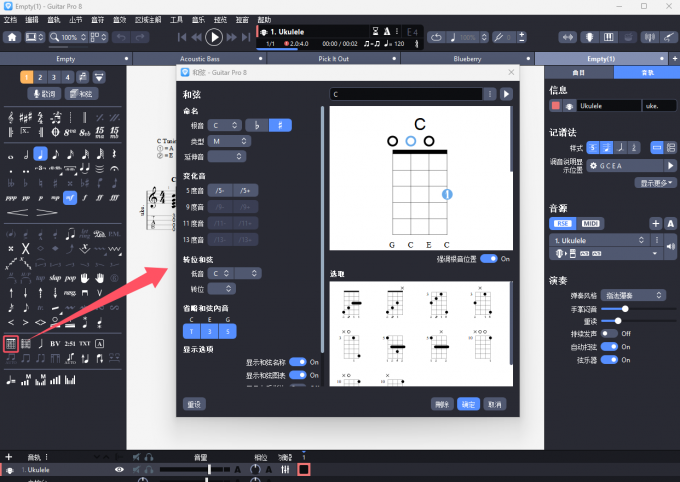Play the chord preview in dialog
This screenshot has height=482, width=680.
pos(506,94)
